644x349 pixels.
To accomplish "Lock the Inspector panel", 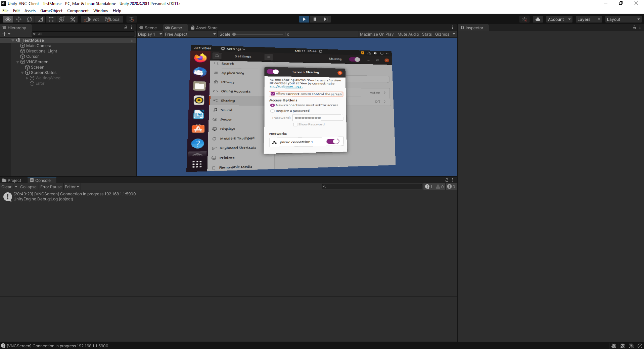I will coord(634,28).
